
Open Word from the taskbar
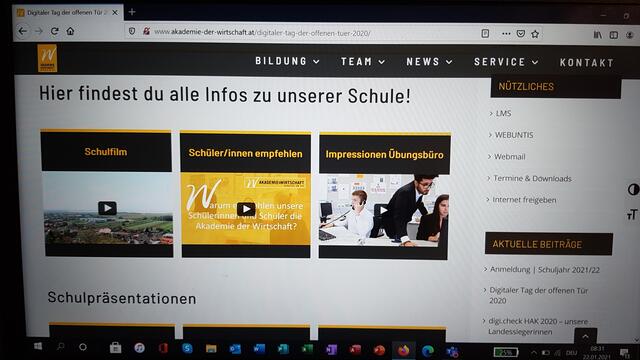[x=259, y=349]
